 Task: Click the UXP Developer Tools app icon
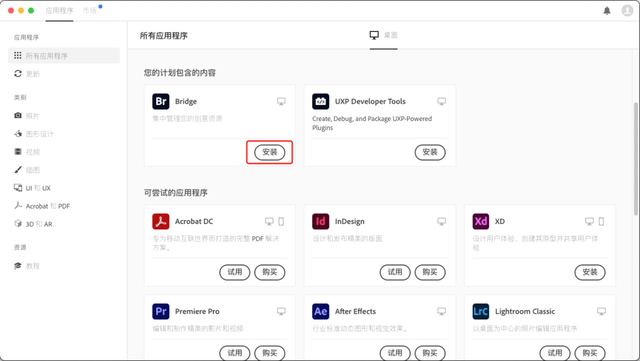coord(321,101)
